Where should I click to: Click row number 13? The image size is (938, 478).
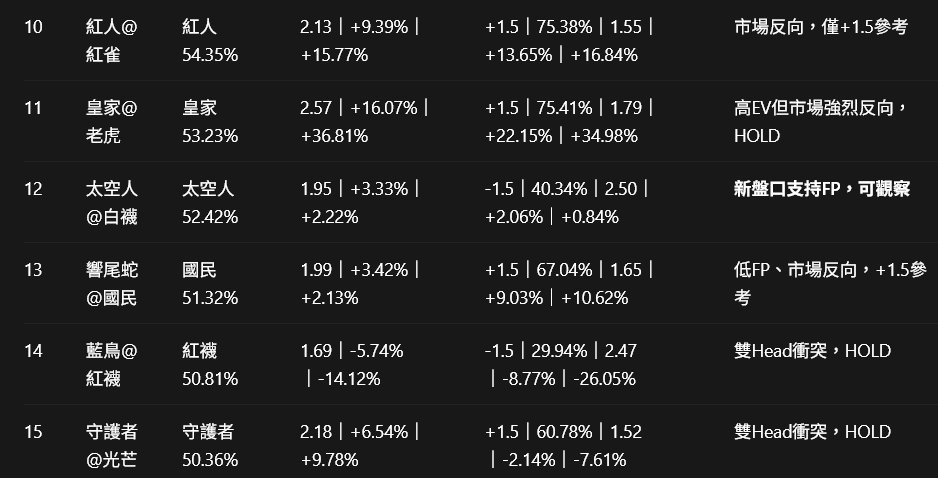coord(33,270)
